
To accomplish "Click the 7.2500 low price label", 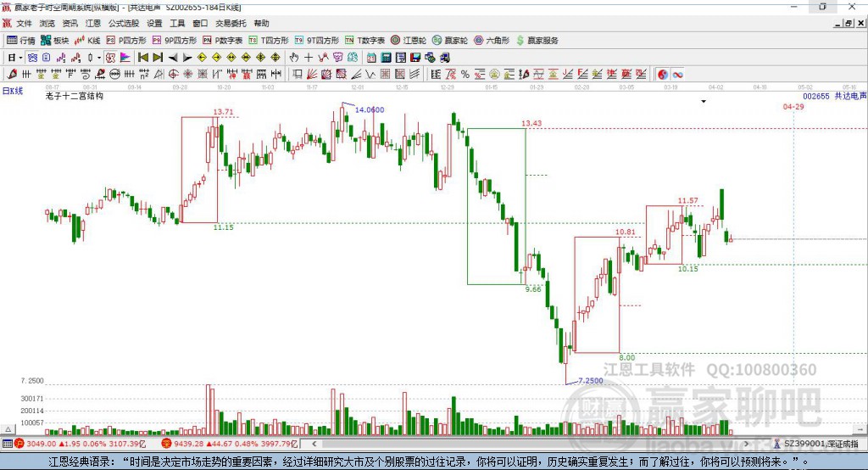I will tap(591, 380).
